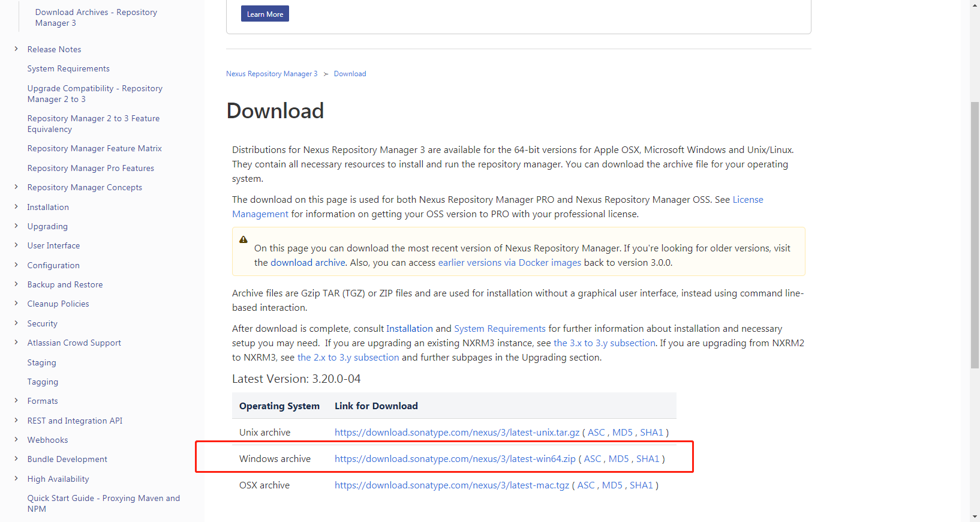980x522 pixels.
Task: Expand the Bundle Development chevron
Action: pyautogui.click(x=16, y=459)
